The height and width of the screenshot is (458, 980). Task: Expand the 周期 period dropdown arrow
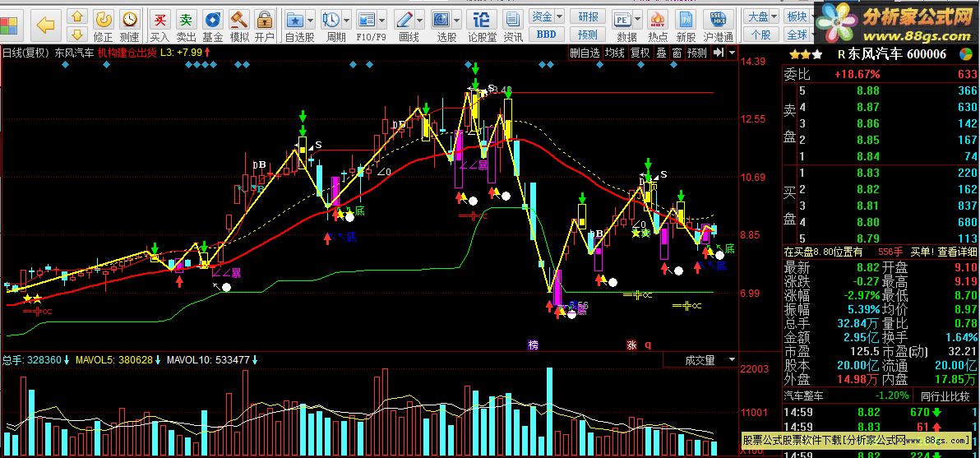point(346,20)
